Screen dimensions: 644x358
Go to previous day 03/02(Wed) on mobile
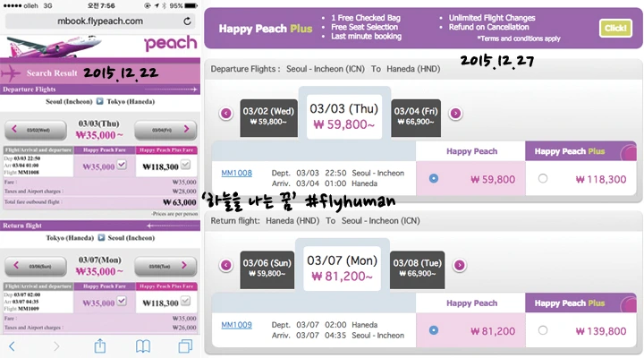[35, 130]
